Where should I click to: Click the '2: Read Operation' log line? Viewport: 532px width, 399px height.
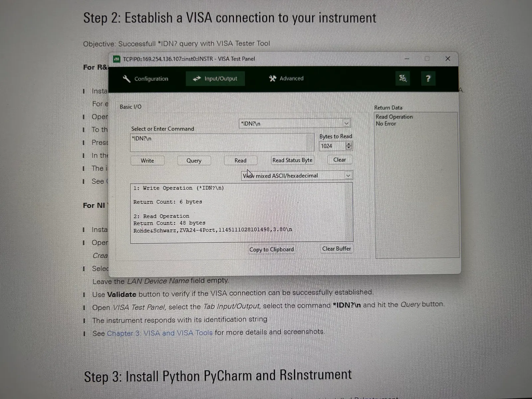[x=161, y=216]
